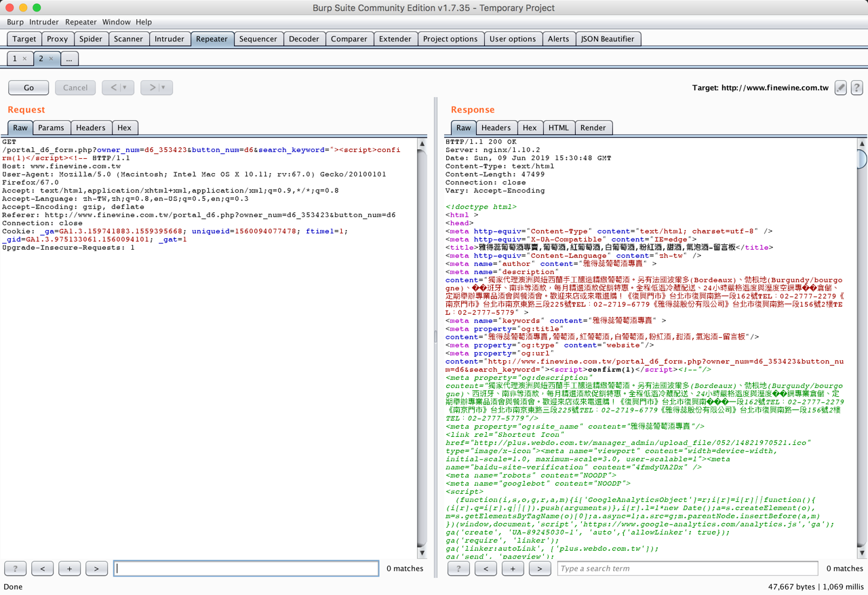The width and height of the screenshot is (868, 595).
Task: Click the pencil icon to edit target
Action: tap(841, 88)
